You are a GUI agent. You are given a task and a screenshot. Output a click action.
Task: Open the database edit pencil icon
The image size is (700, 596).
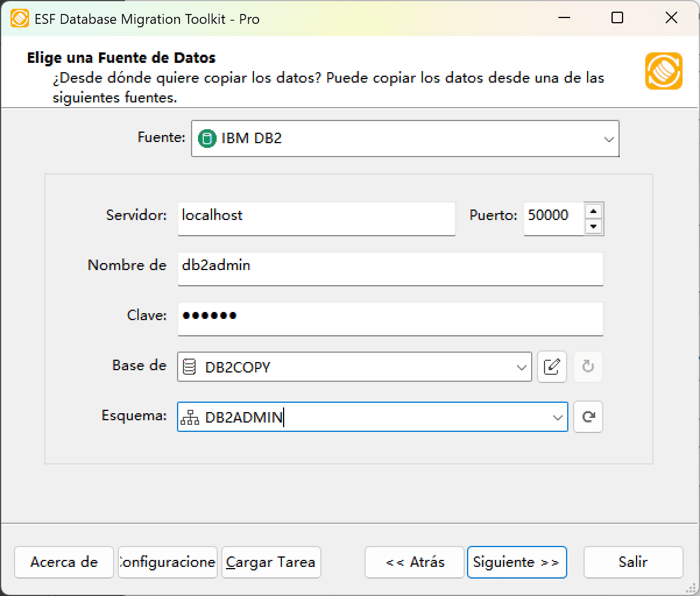tap(552, 367)
